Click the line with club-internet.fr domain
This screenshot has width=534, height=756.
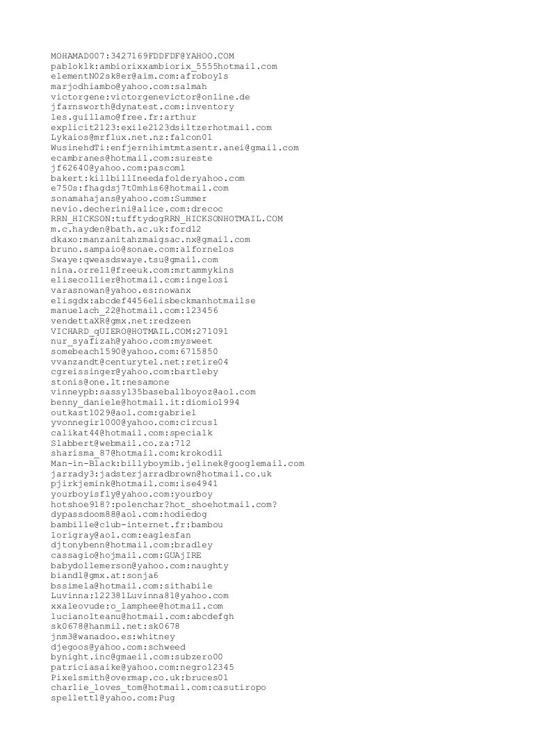(137, 525)
